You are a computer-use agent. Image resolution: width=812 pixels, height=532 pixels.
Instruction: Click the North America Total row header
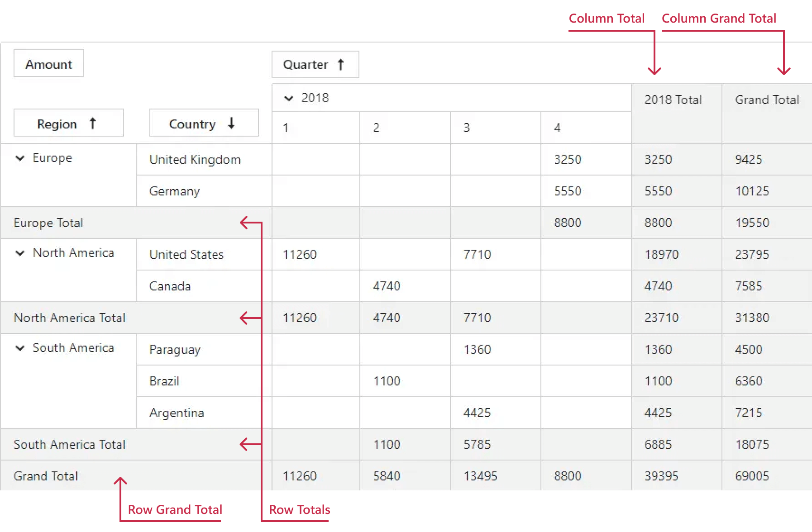click(70, 318)
